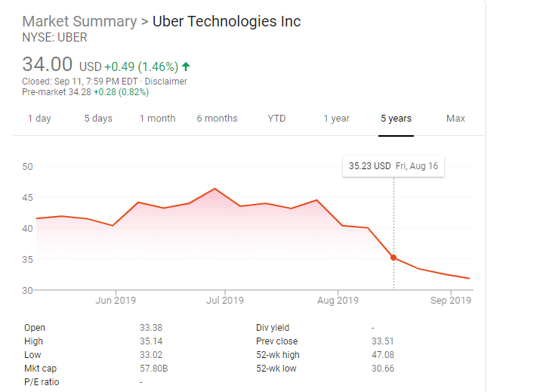Click the Mkt cap value 57.80B

[x=153, y=369]
